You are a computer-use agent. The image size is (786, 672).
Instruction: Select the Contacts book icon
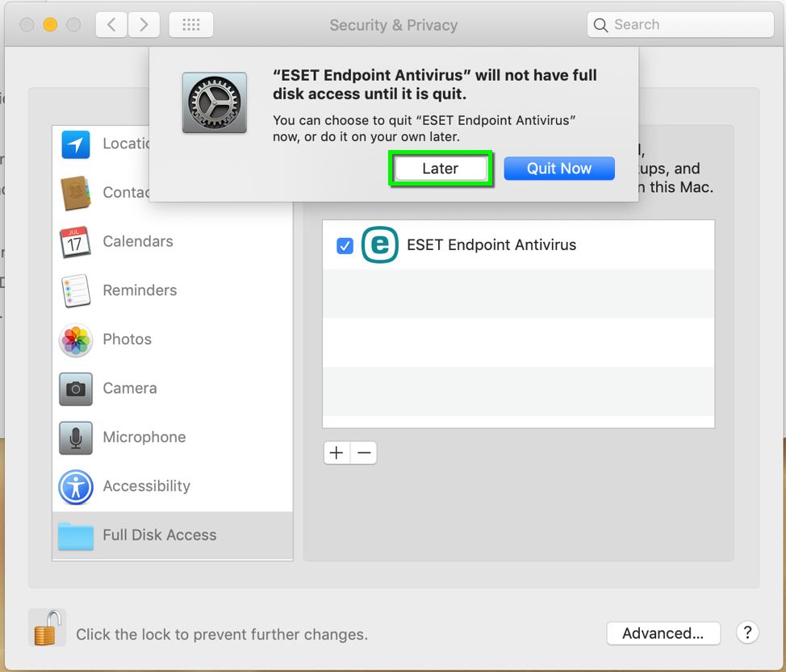coord(76,193)
